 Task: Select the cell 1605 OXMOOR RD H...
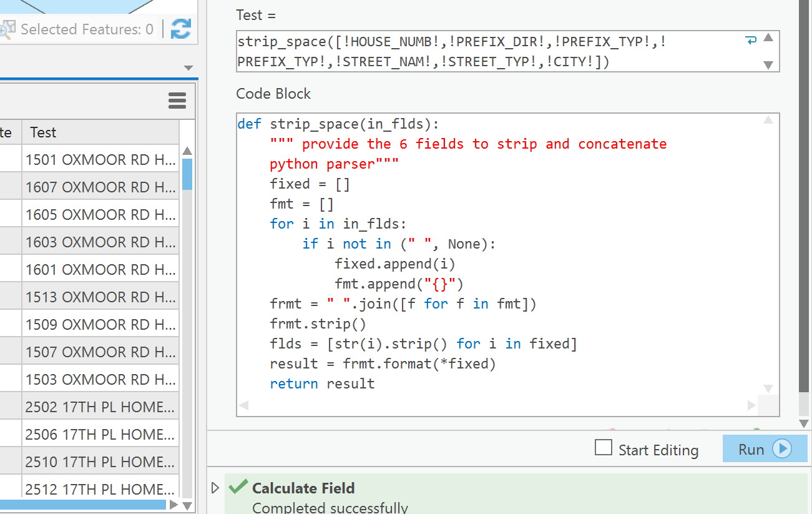(100, 215)
